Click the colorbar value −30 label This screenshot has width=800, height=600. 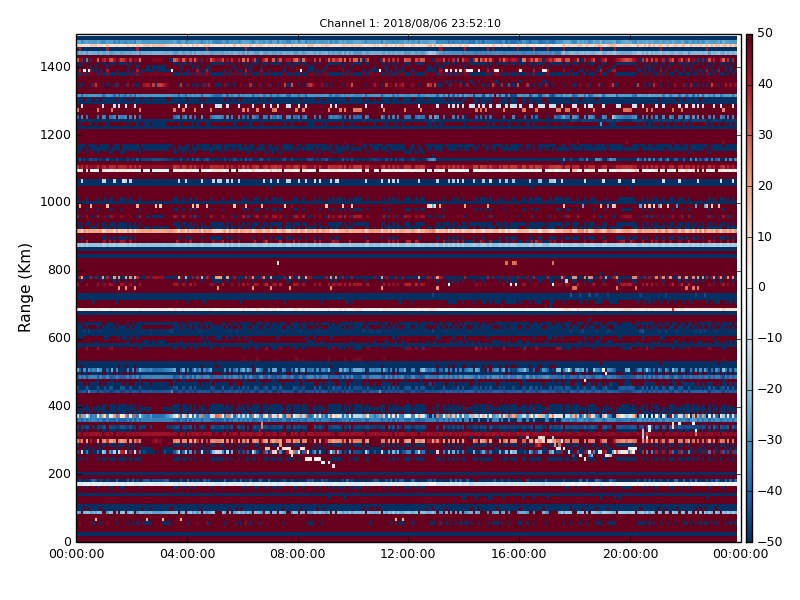pos(769,440)
